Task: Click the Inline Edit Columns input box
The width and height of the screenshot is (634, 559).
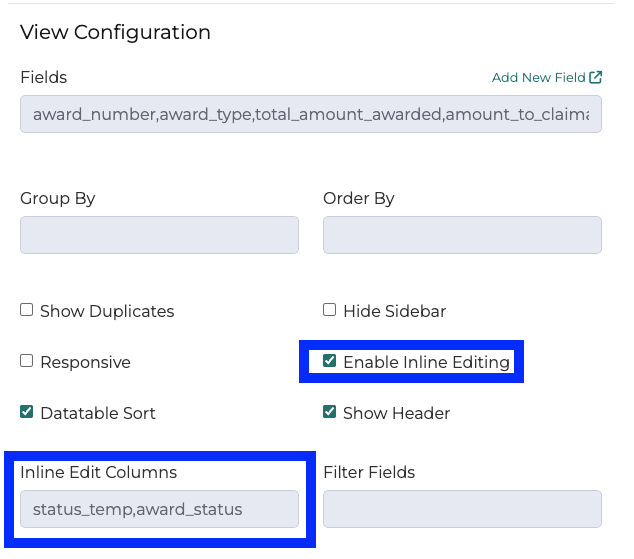Action: pos(159,509)
